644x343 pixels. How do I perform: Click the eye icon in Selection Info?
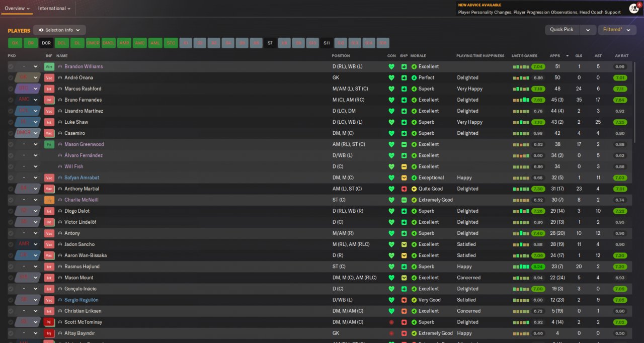pyautogui.click(x=41, y=30)
